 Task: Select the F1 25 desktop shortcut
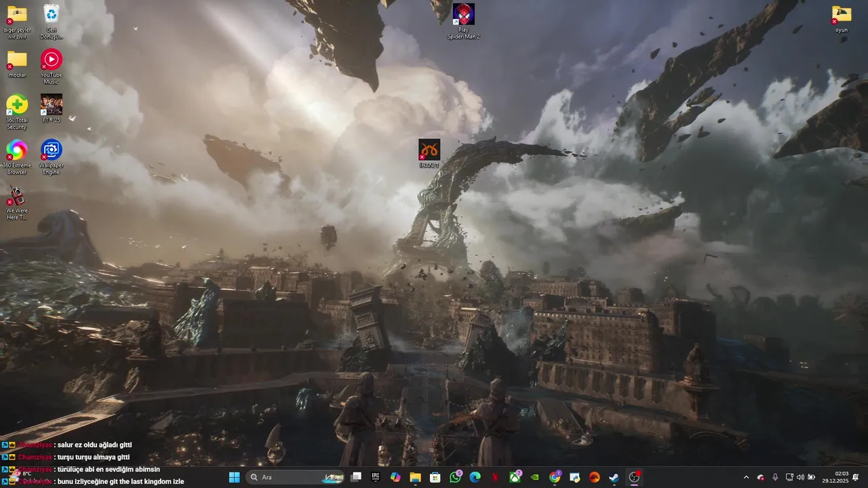tap(51, 108)
